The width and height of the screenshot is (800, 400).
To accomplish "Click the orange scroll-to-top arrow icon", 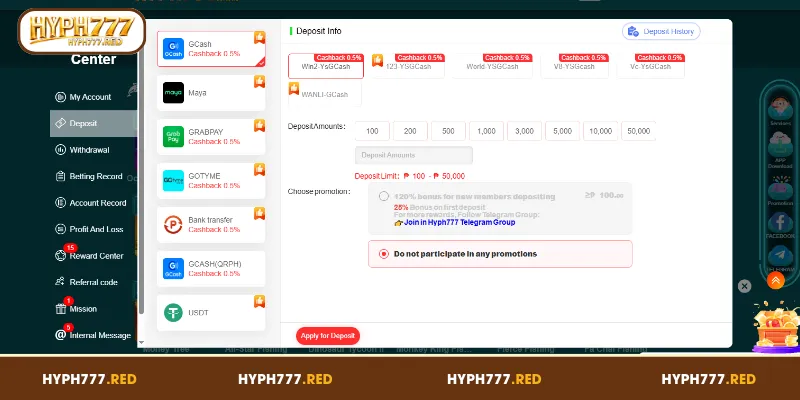I will pyautogui.click(x=776, y=280).
